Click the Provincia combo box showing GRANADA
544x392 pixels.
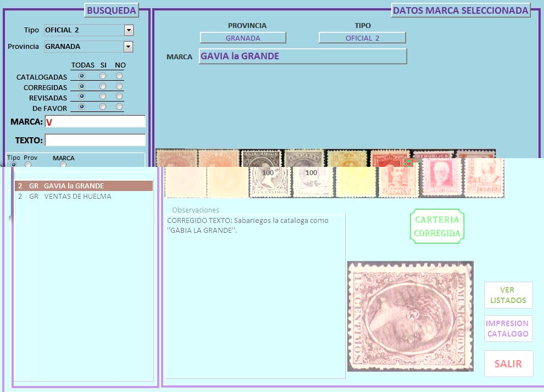click(x=88, y=47)
